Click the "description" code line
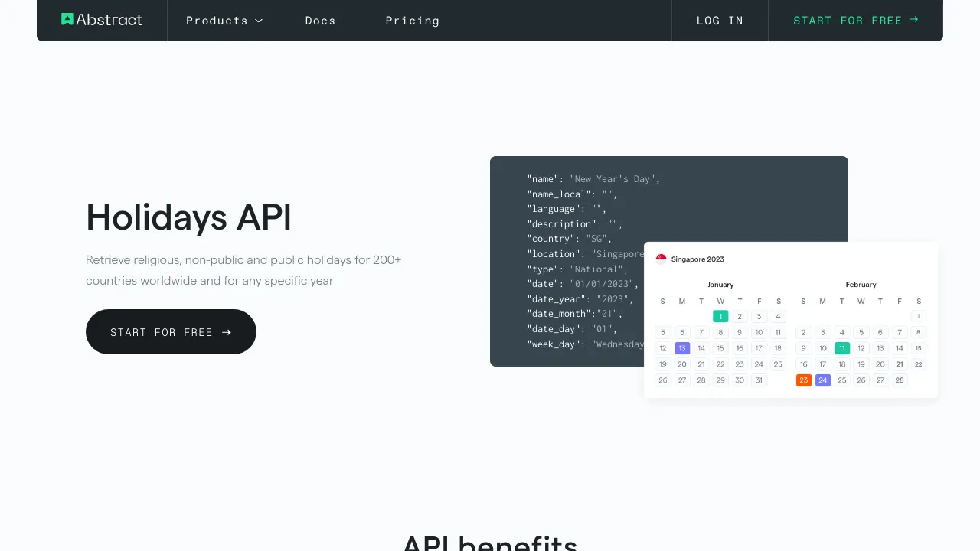Screen dimensions: 980x551 coord(575,224)
